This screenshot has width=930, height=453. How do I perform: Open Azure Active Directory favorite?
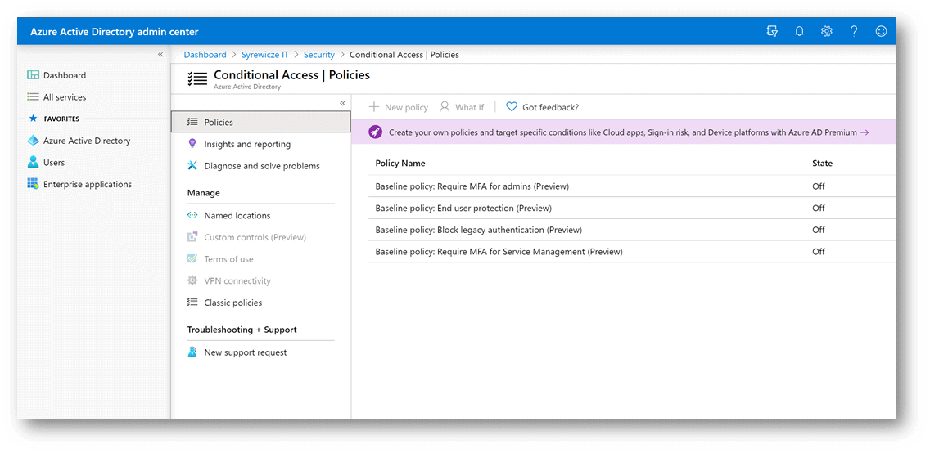click(87, 141)
